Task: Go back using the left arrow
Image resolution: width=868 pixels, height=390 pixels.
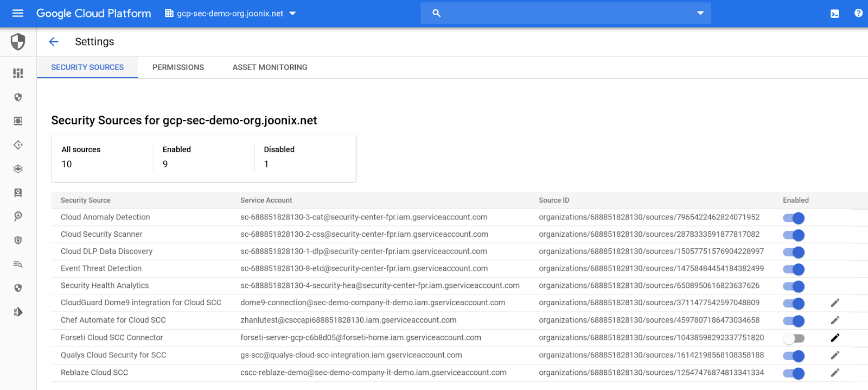Action: point(53,42)
